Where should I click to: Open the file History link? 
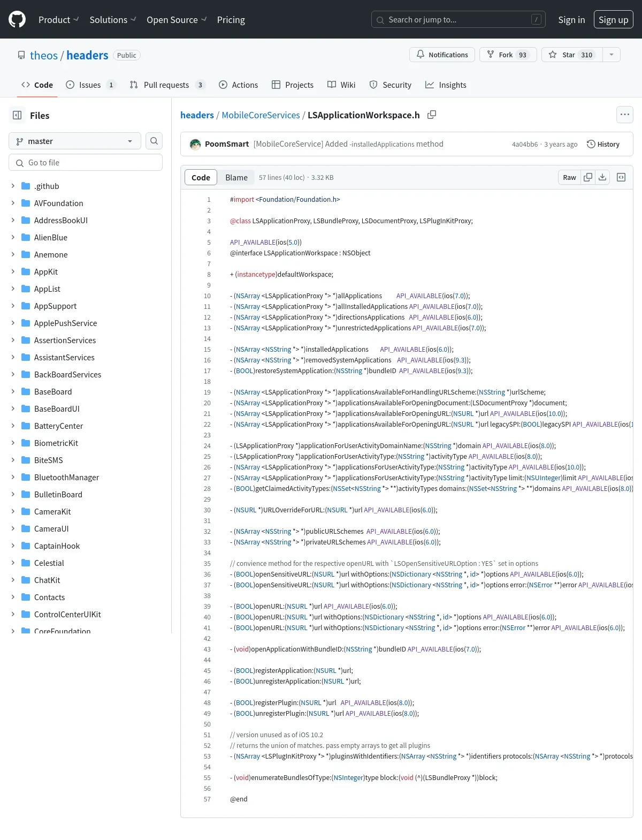click(603, 144)
